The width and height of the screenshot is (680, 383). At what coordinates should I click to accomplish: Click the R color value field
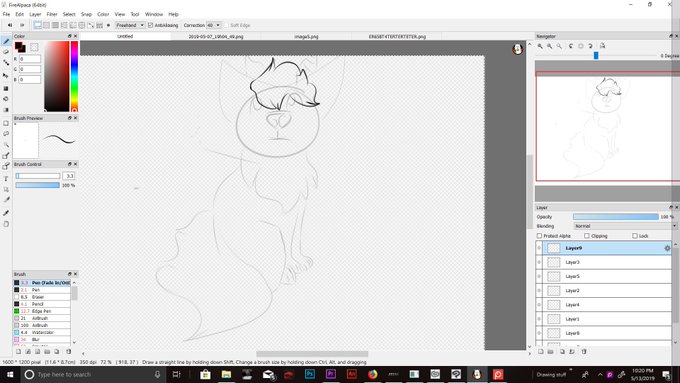(29, 59)
